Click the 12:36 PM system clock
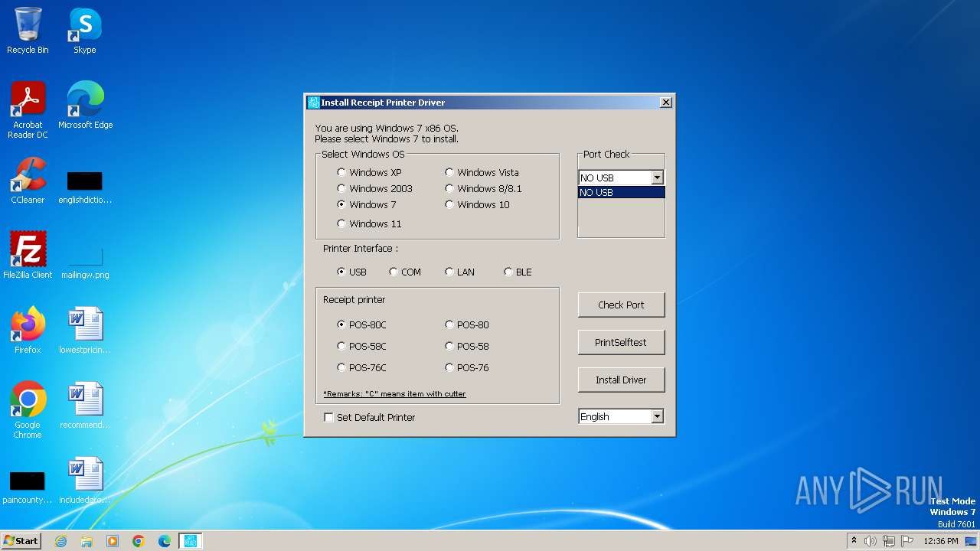Viewport: 980px width, 551px height. [941, 541]
